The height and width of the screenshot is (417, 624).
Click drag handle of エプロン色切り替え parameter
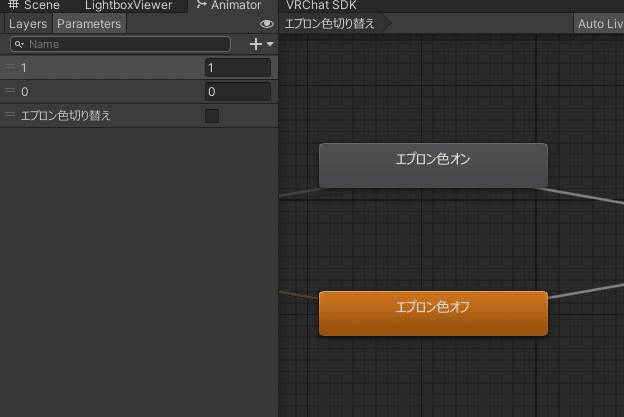(10, 115)
